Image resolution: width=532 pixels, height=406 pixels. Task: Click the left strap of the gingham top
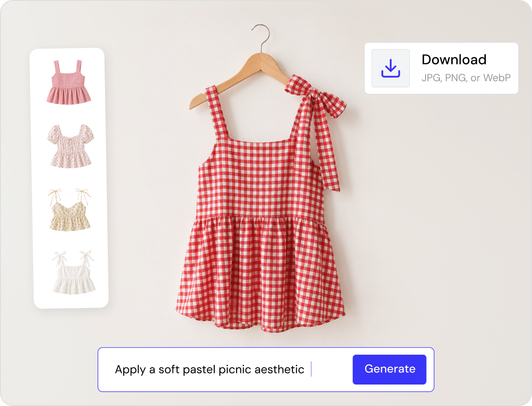tap(216, 112)
